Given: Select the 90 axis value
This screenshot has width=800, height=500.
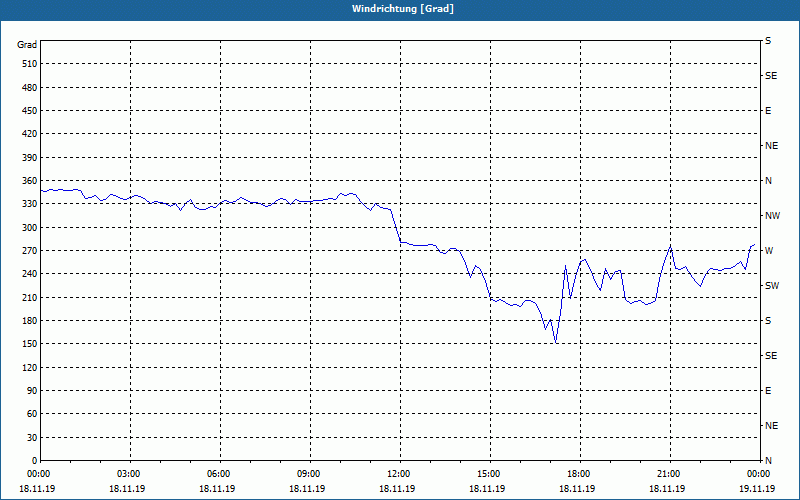Looking at the screenshot, I should [32, 391].
